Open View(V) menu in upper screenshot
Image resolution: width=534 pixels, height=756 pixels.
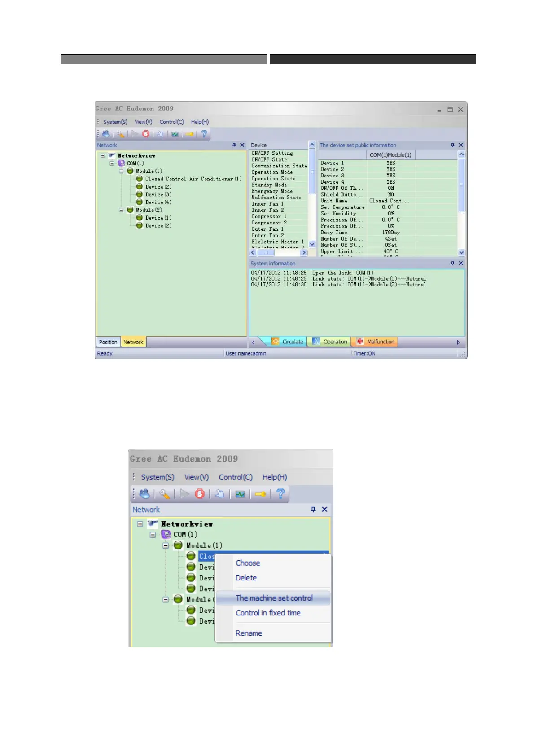point(144,122)
